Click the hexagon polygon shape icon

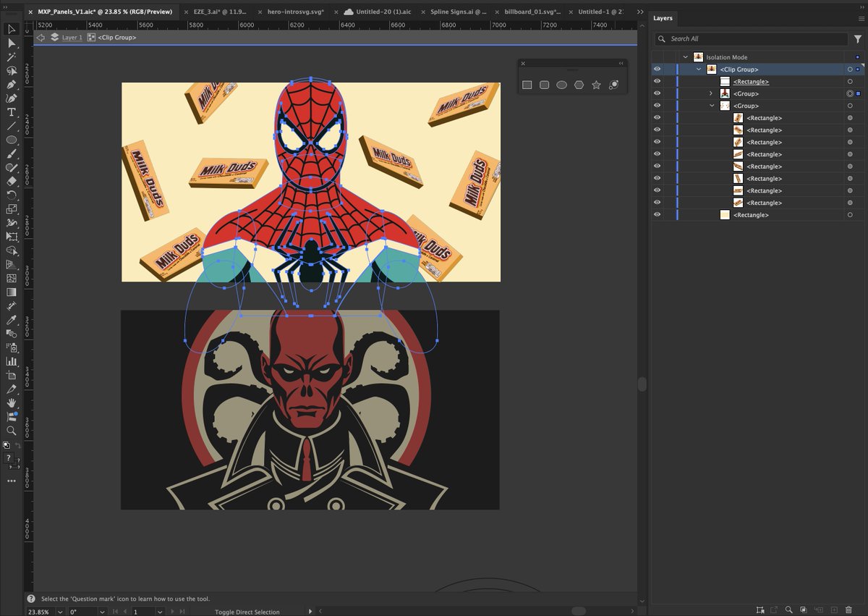[579, 85]
